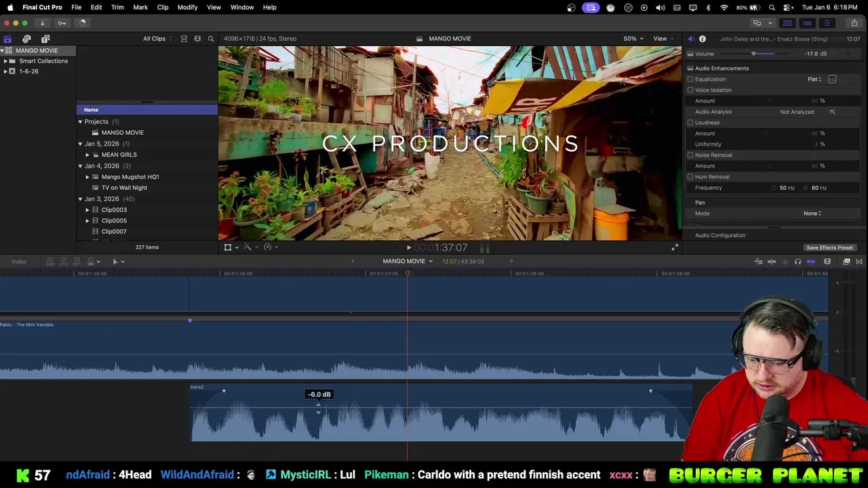The image size is (868, 488).
Task: Show the Effects browser icon
Action: [x=846, y=262]
